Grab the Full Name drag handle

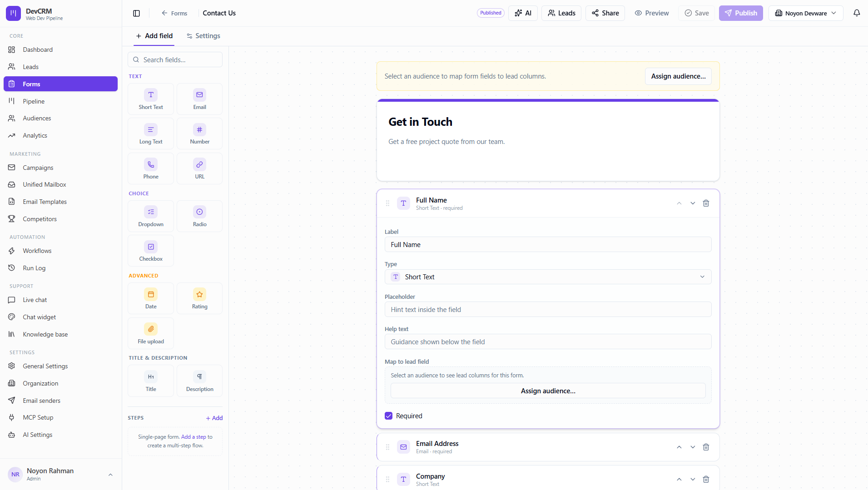387,203
